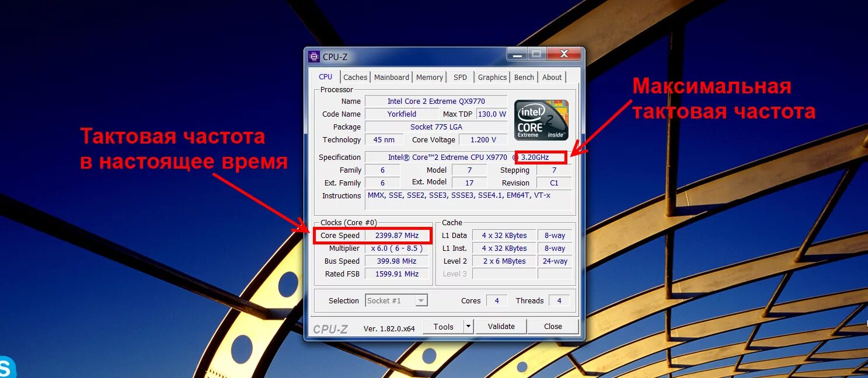Click the name field Intel Core 2 Extreme QX9770
The image size is (868, 378).
[x=436, y=101]
